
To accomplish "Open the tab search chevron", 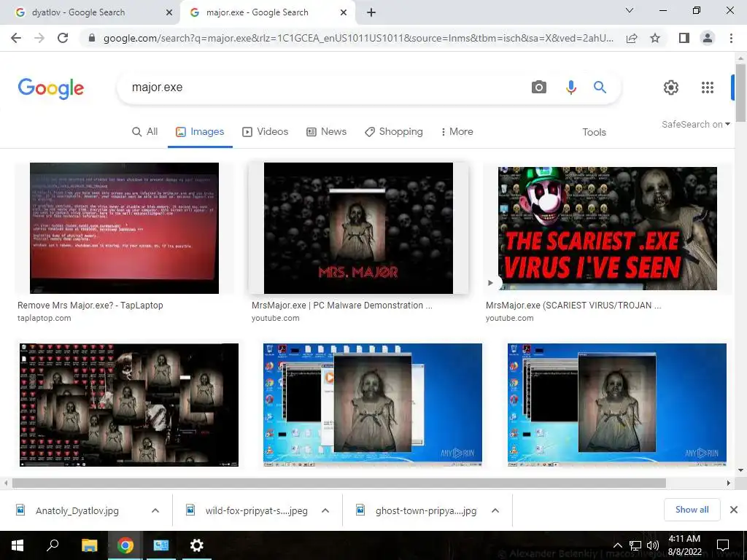I will (630, 10).
